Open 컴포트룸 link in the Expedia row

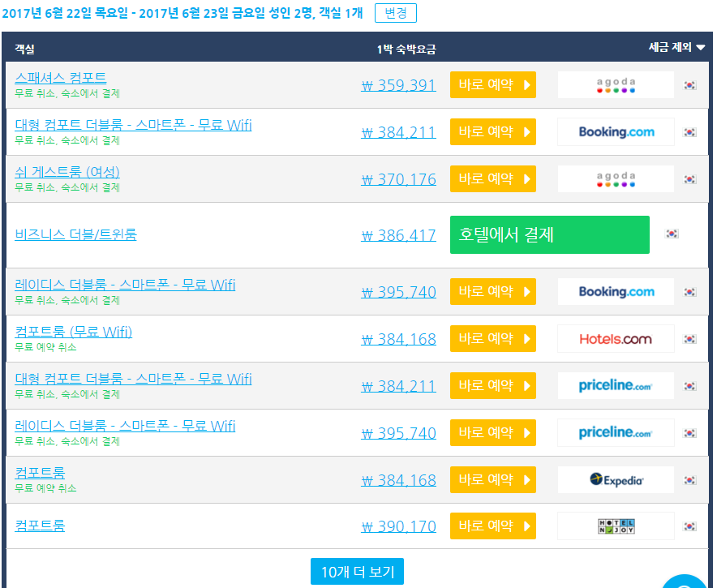click(40, 472)
